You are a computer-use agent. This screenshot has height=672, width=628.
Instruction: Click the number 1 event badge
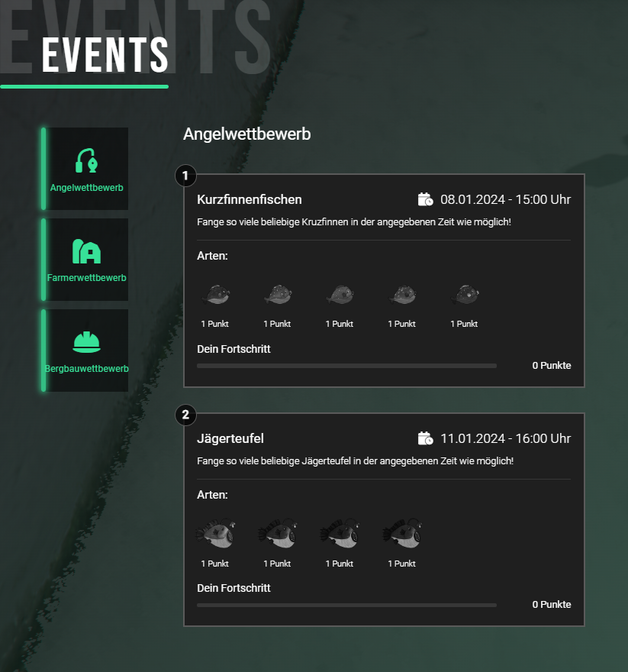185,176
